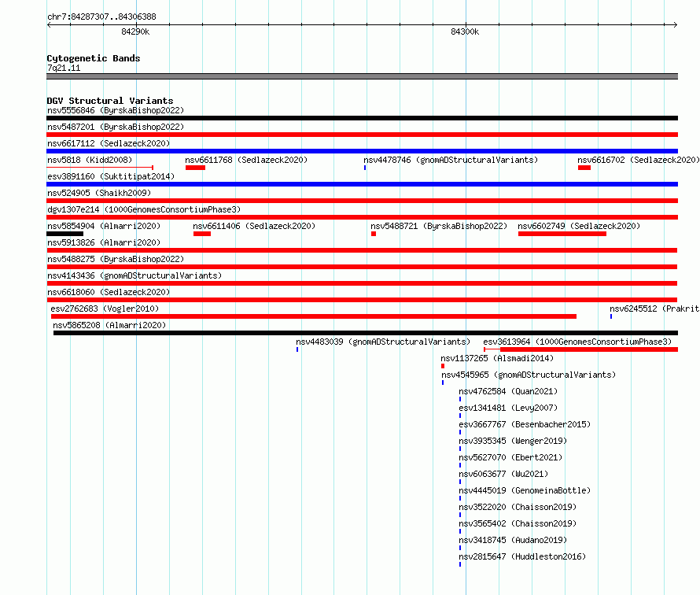Click the Cytogenetic Bands track title
The height and width of the screenshot is (595, 700).
[x=94, y=58]
